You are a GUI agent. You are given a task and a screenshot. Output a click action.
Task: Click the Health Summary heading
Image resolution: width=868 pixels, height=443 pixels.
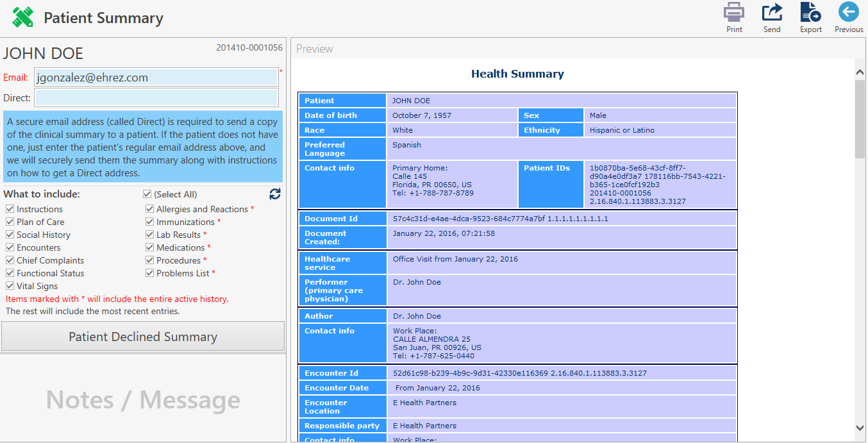point(517,74)
